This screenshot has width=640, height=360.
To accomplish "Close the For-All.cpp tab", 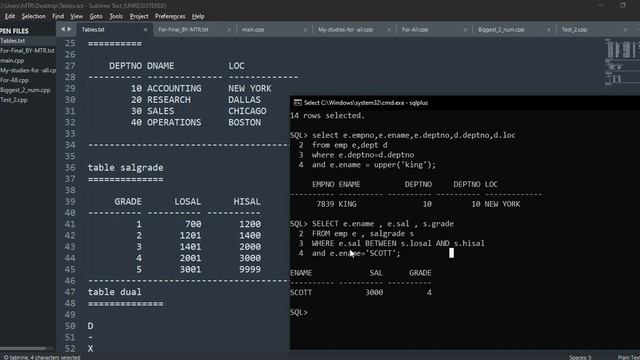I will point(465,30).
